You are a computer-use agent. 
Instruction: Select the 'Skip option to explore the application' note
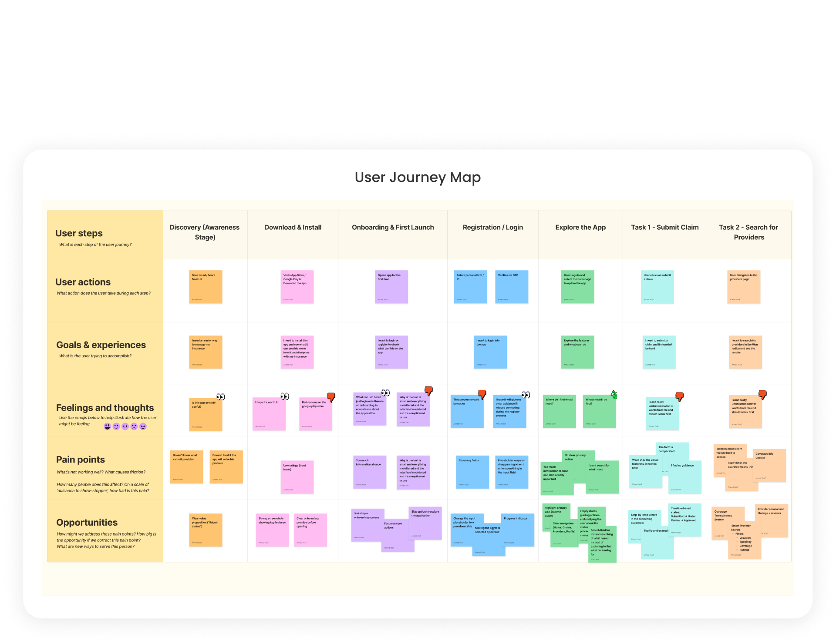(x=425, y=523)
